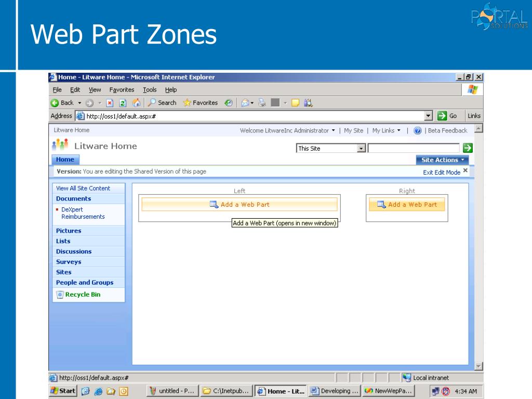
Task: Open the Pictures sidebar heading
Action: coord(69,231)
